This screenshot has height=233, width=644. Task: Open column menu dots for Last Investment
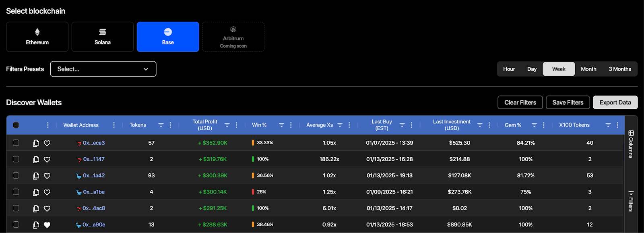489,125
